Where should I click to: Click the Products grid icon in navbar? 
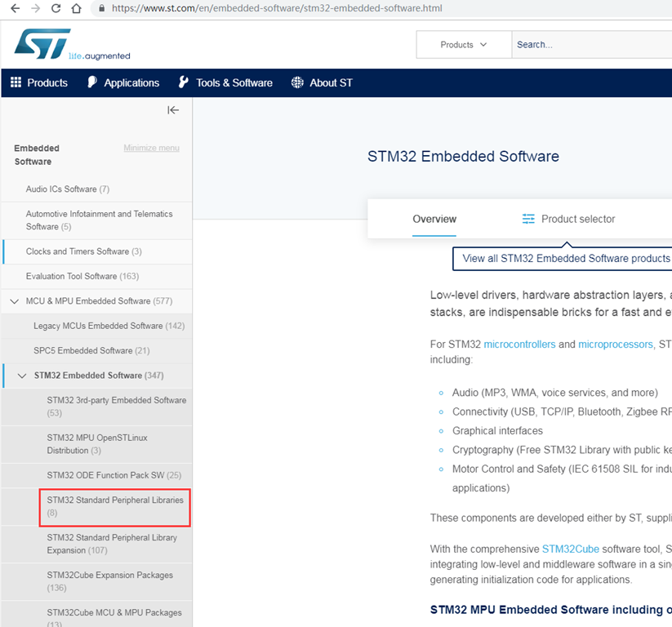pos(16,82)
